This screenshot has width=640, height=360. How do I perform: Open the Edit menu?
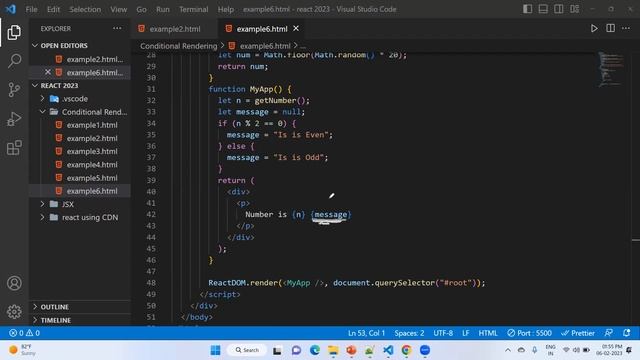53,9
